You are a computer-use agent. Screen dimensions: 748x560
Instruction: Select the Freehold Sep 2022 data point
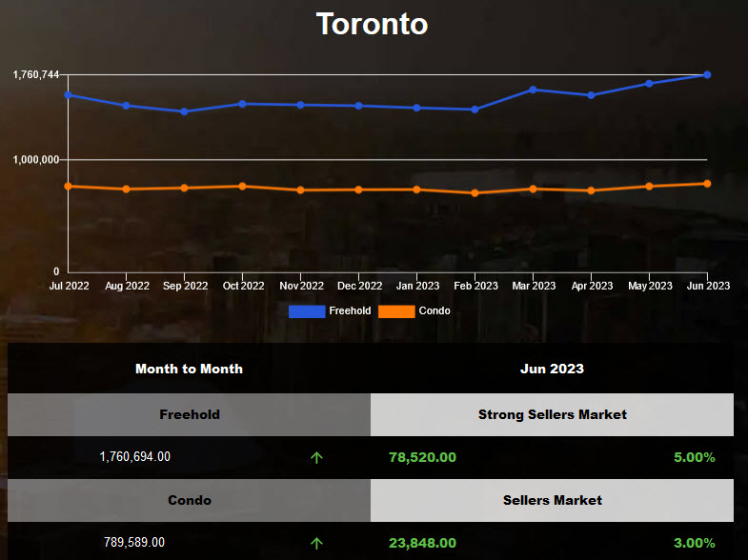click(184, 111)
